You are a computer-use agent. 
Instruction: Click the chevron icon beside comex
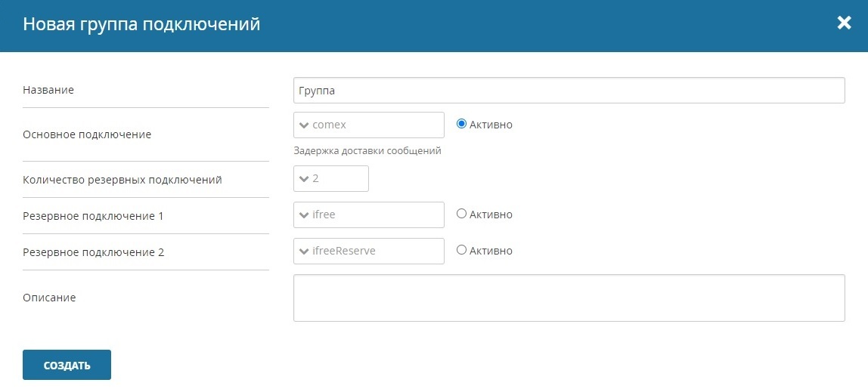click(303, 125)
